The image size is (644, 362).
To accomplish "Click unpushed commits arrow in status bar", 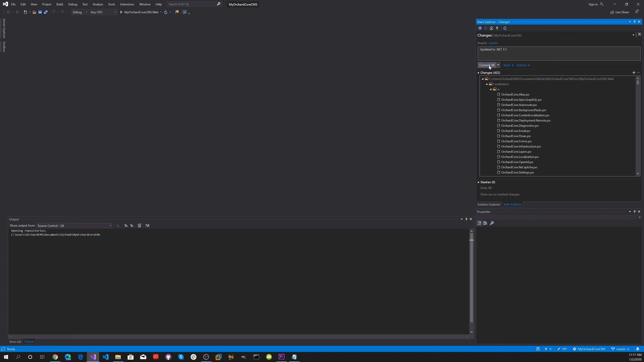I will click(548, 349).
